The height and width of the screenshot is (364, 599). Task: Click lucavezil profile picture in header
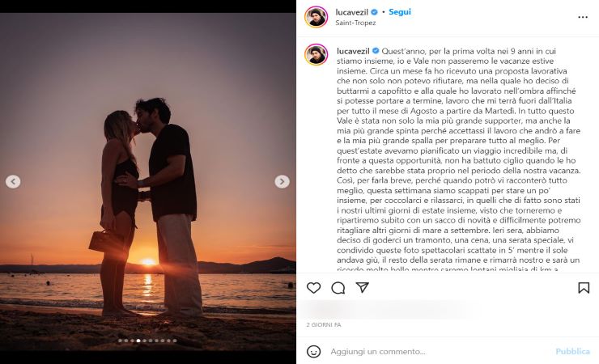tap(316, 17)
